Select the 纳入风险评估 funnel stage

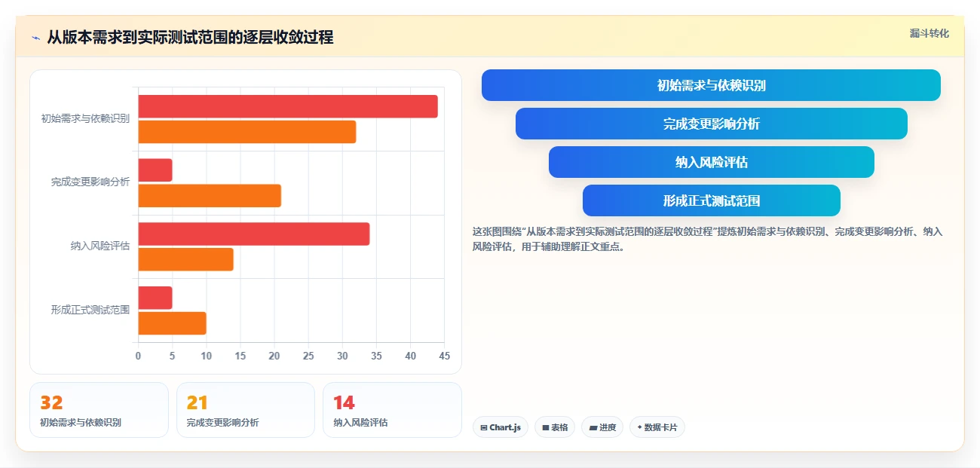tap(711, 162)
